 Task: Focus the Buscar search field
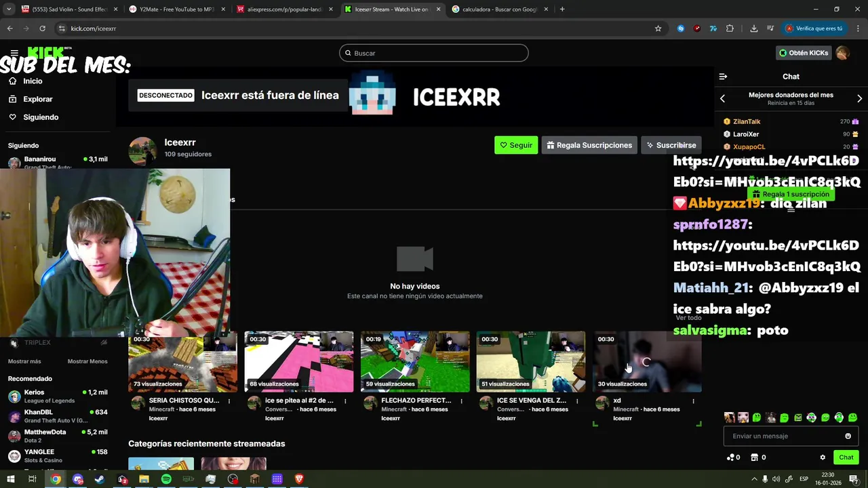[434, 53]
